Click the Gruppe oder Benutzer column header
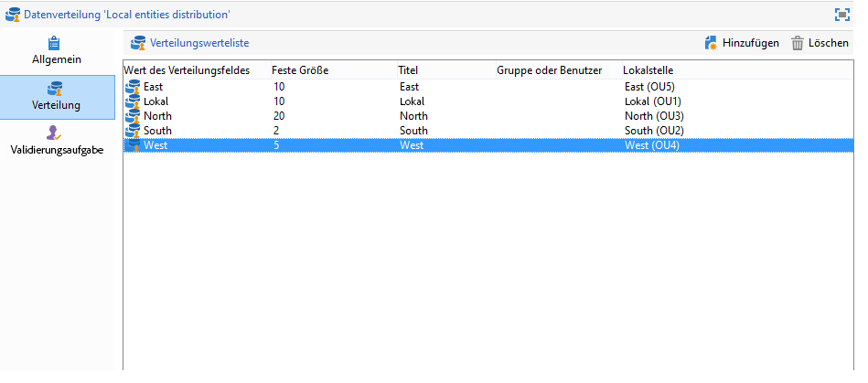The height and width of the screenshot is (383, 868). coord(550,70)
